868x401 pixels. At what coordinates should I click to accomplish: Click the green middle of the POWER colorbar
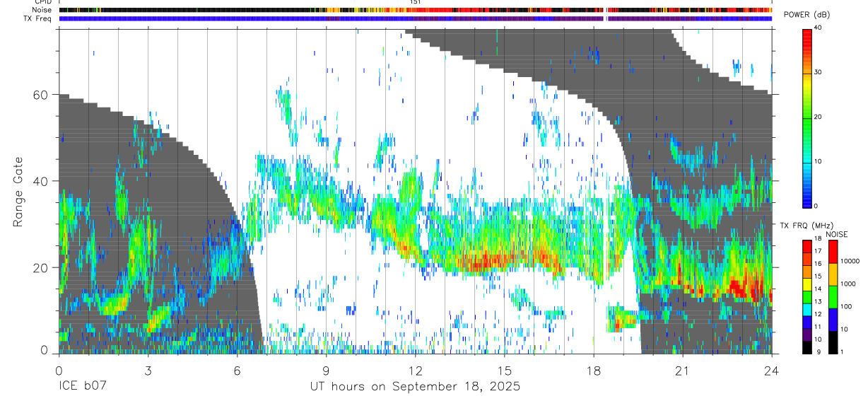[x=807, y=117]
